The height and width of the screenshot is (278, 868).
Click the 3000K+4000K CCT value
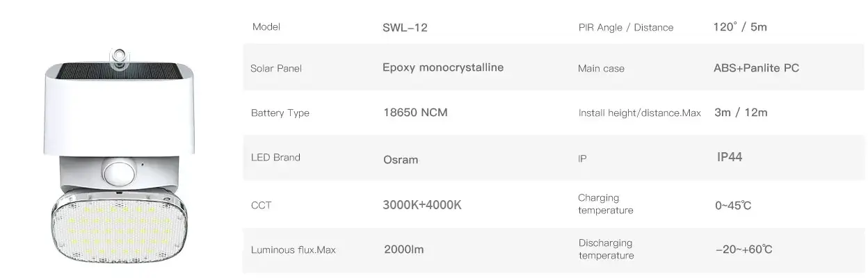tap(422, 205)
